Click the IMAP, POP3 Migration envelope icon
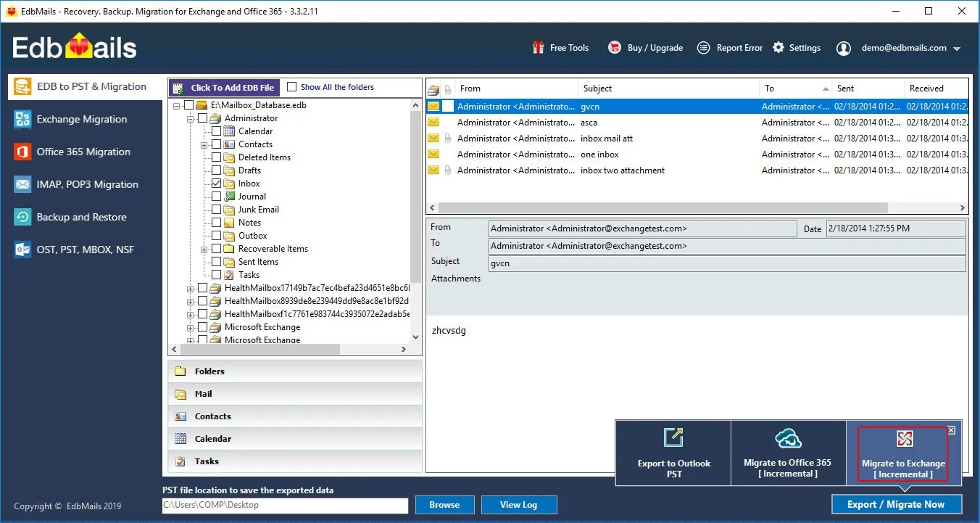Image resolution: width=980 pixels, height=523 pixels. (x=23, y=184)
